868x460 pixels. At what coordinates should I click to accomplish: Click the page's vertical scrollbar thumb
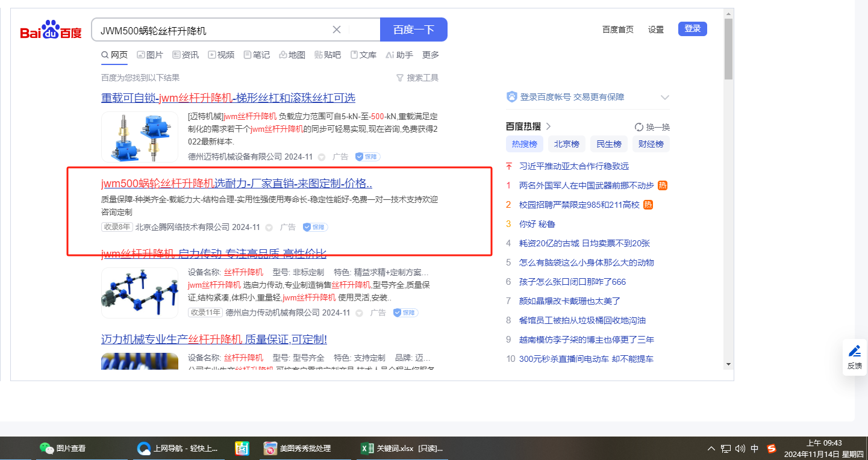pos(728,48)
